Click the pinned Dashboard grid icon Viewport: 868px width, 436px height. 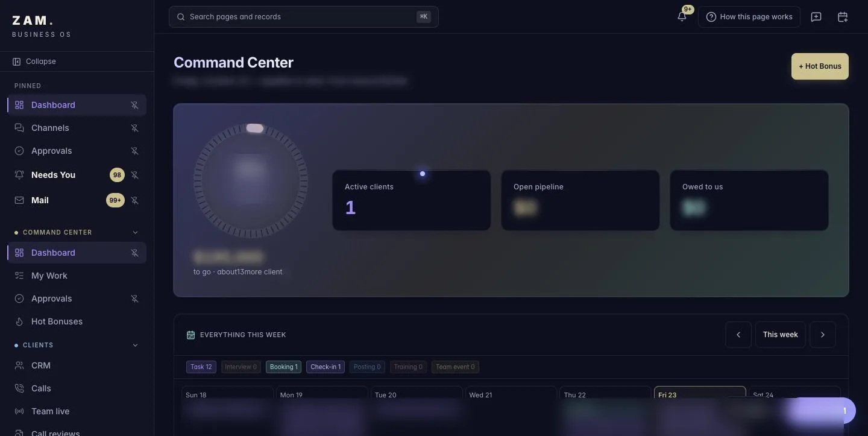pos(19,105)
